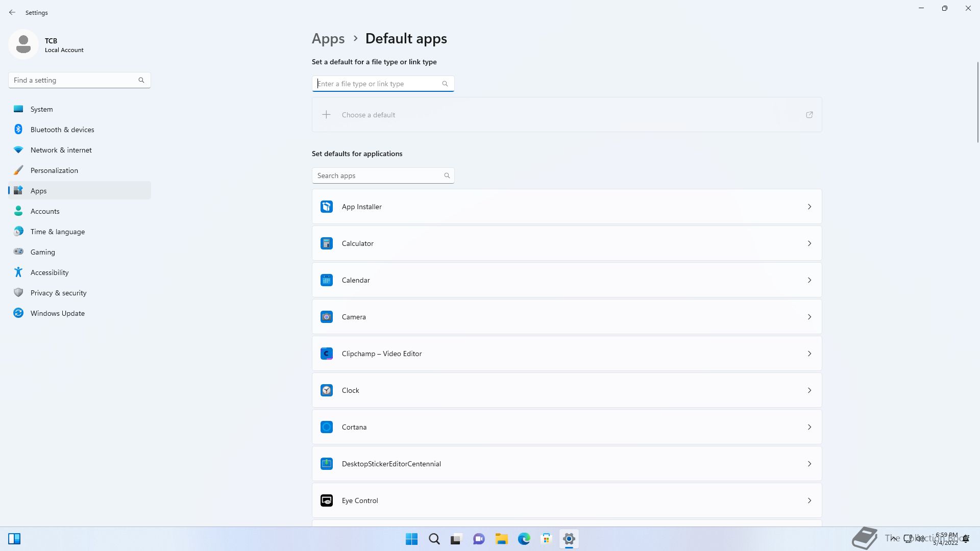This screenshot has width=980, height=551.
Task: Expand the Camera row chevron
Action: pyautogui.click(x=810, y=317)
